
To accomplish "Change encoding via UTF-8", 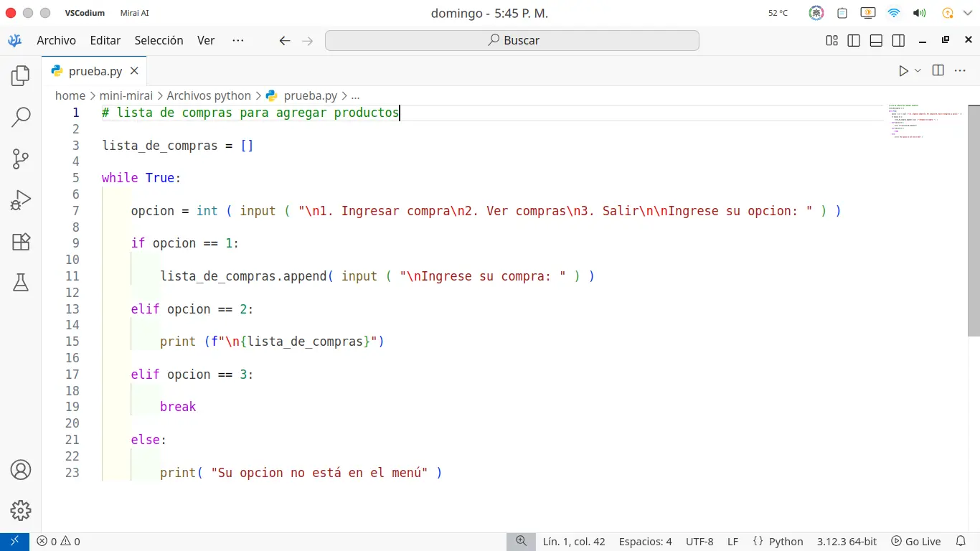I will click(699, 542).
